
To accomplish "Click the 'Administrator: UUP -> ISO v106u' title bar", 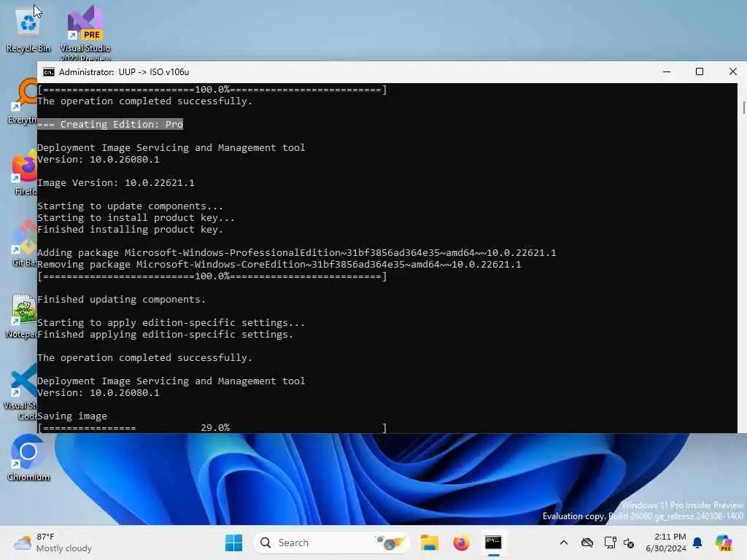I will point(124,72).
